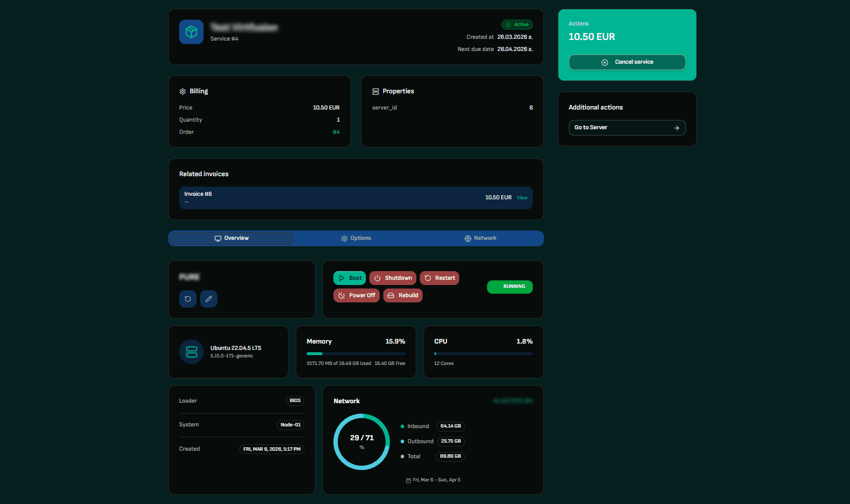Image resolution: width=850 pixels, height=504 pixels.
Task: Click the calendar icon beside the date range
Action: point(408,480)
